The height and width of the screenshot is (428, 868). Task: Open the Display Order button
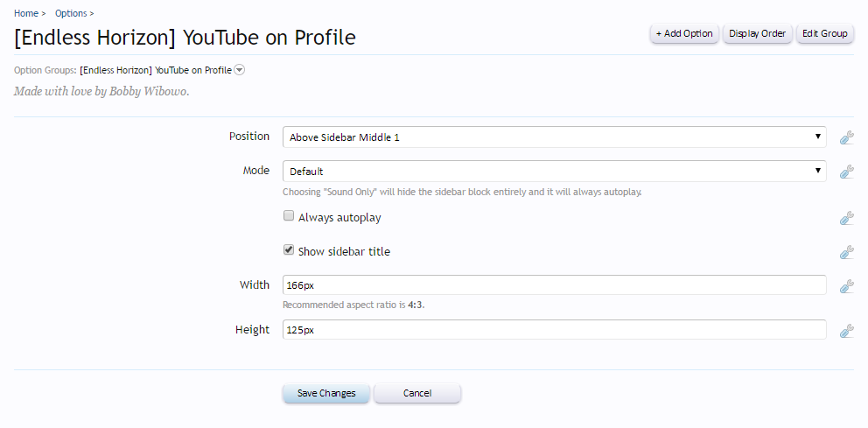(757, 33)
